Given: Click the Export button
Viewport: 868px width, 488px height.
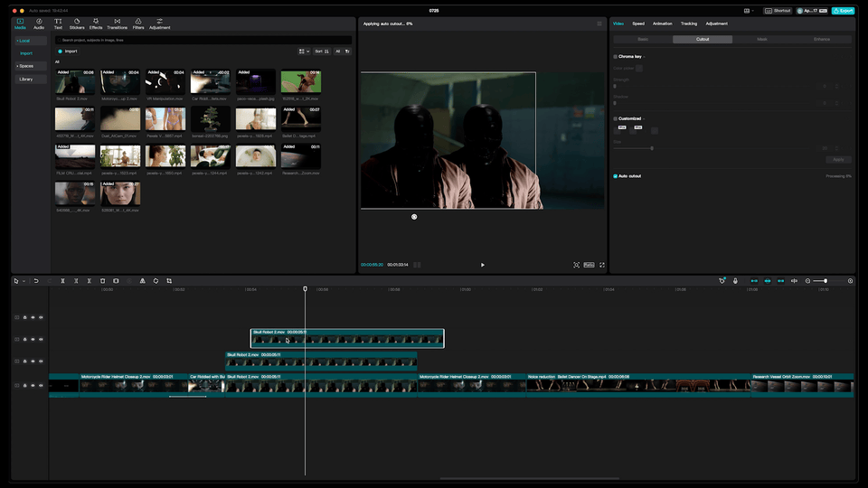Looking at the screenshot, I should pos(843,11).
